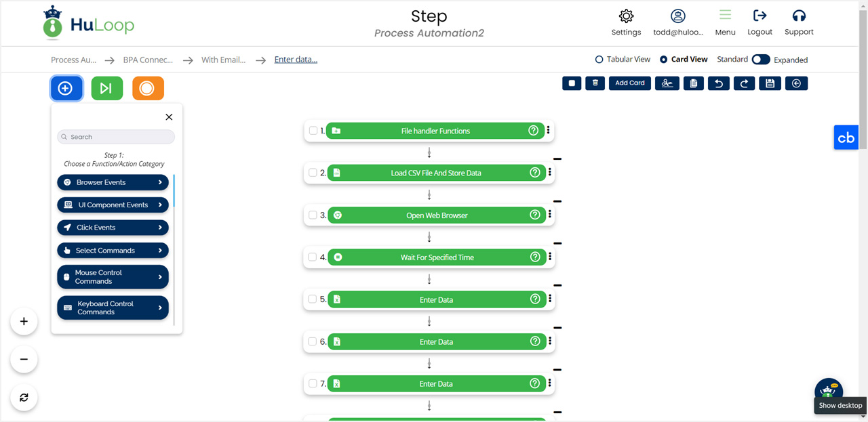Undo the last change
The width and height of the screenshot is (868, 422).
718,83
